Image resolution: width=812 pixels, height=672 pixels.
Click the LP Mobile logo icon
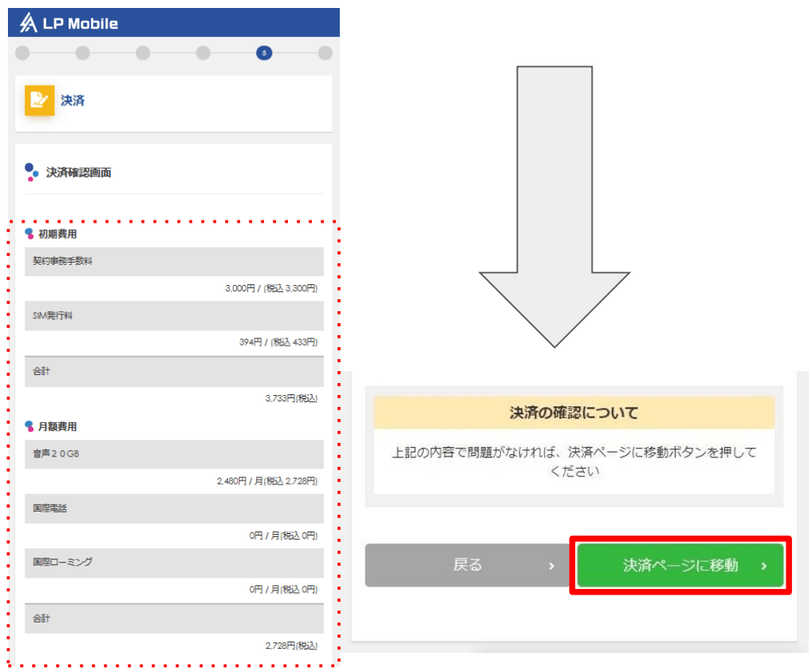coord(29,23)
